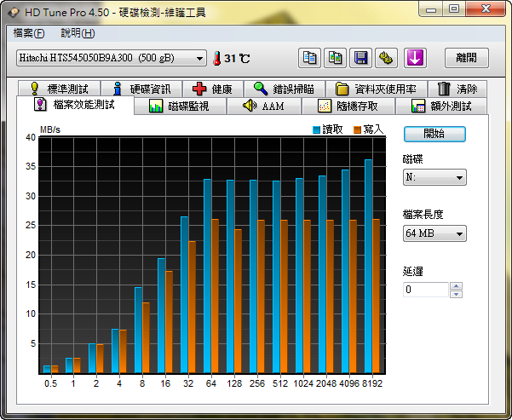Screen dimensions: 512x420
Task: Click the 離開 exit button
Action: tap(467, 58)
